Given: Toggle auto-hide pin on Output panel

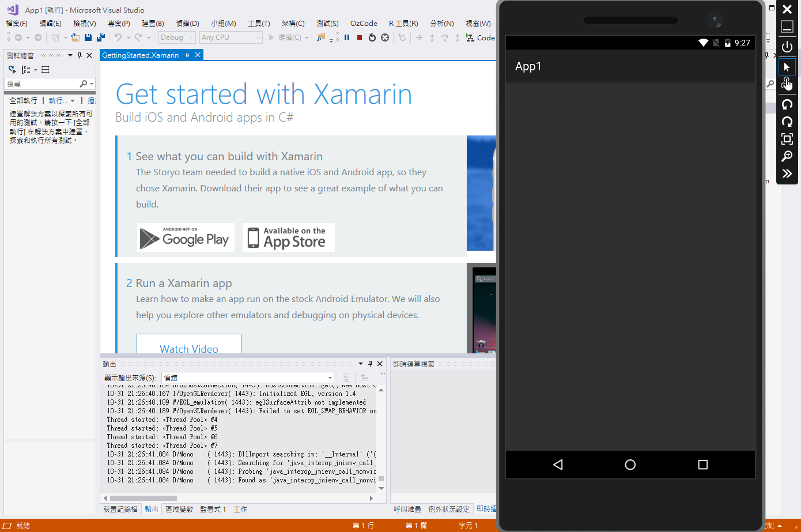Looking at the screenshot, I should (371, 364).
